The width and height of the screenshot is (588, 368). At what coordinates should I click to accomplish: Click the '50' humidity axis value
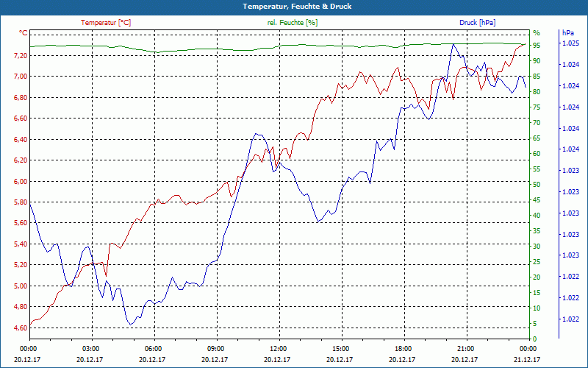(x=537, y=185)
